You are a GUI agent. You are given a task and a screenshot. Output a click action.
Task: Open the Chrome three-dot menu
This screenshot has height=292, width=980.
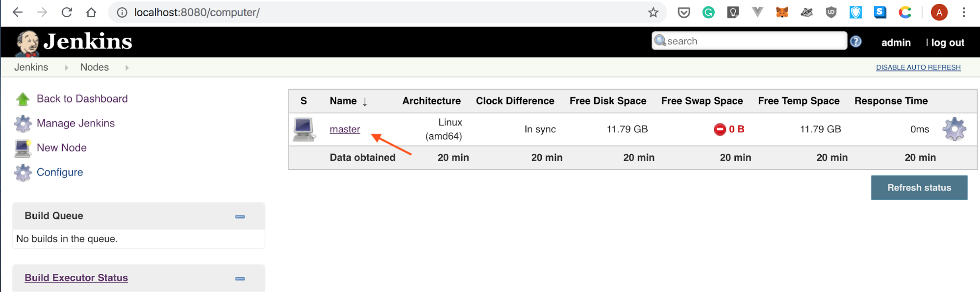964,12
